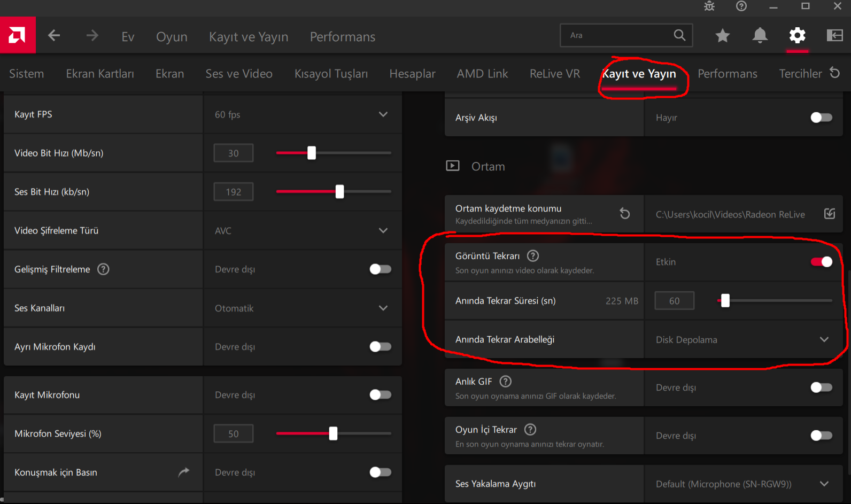Switch to Ekran Kartları tab
This screenshot has height=504, width=851.
coord(100,74)
